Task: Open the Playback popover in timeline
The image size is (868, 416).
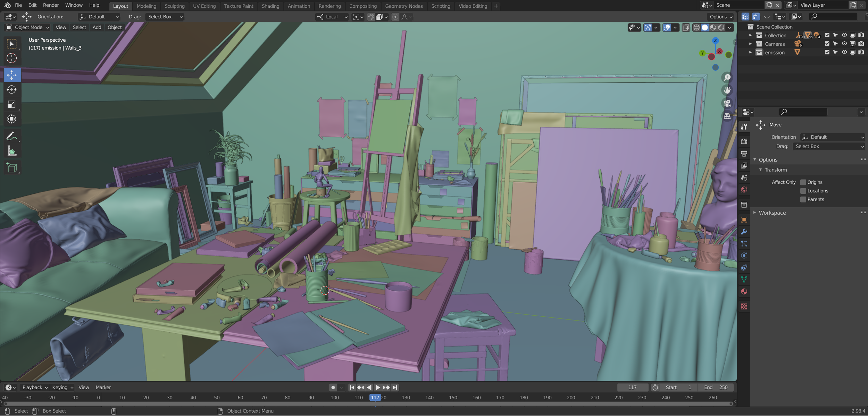Action: [34, 387]
